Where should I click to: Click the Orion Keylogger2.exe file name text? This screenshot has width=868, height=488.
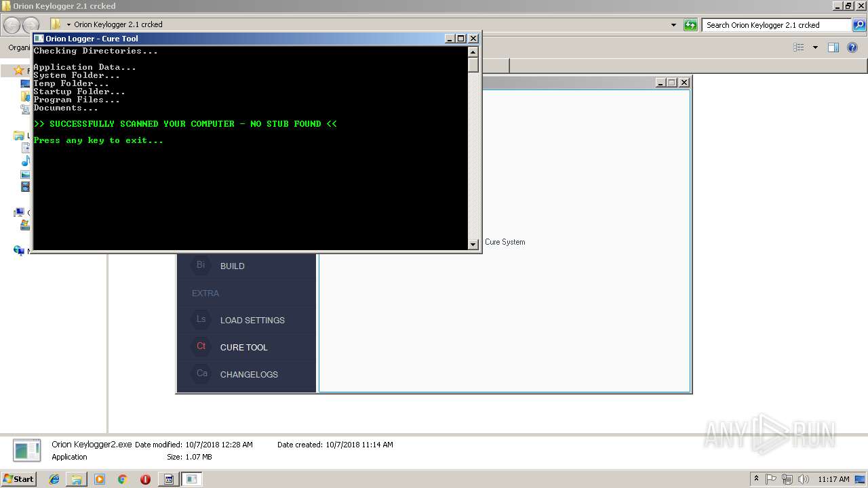pos(92,445)
